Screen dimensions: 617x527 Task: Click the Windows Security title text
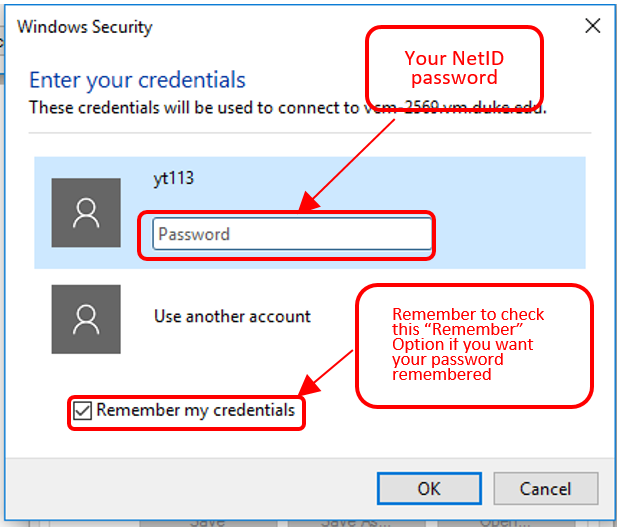point(85,27)
